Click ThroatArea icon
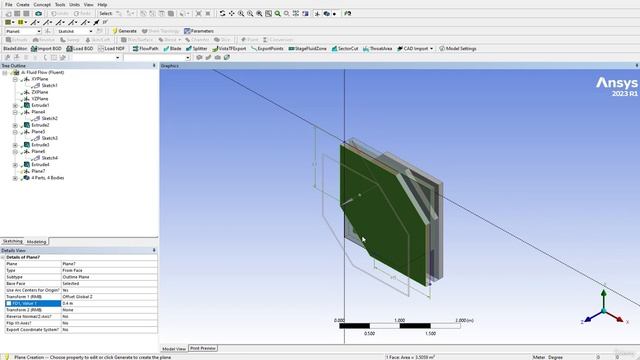Screen dimensions: 640x360 (377, 49)
